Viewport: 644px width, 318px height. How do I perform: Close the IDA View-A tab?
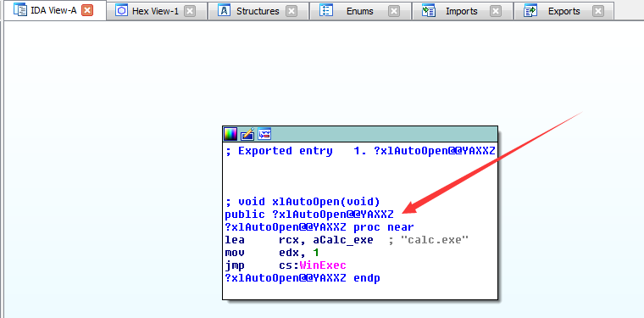(x=87, y=11)
